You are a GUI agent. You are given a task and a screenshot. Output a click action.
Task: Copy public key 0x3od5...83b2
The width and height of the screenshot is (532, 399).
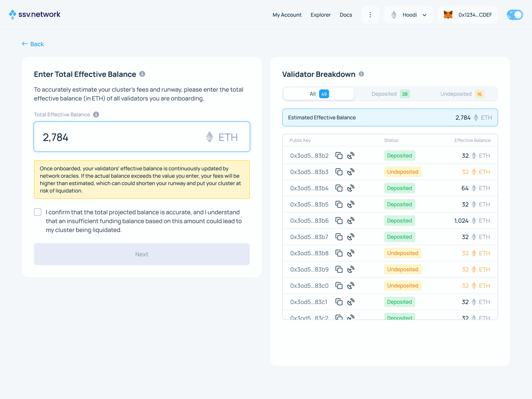[339, 155]
